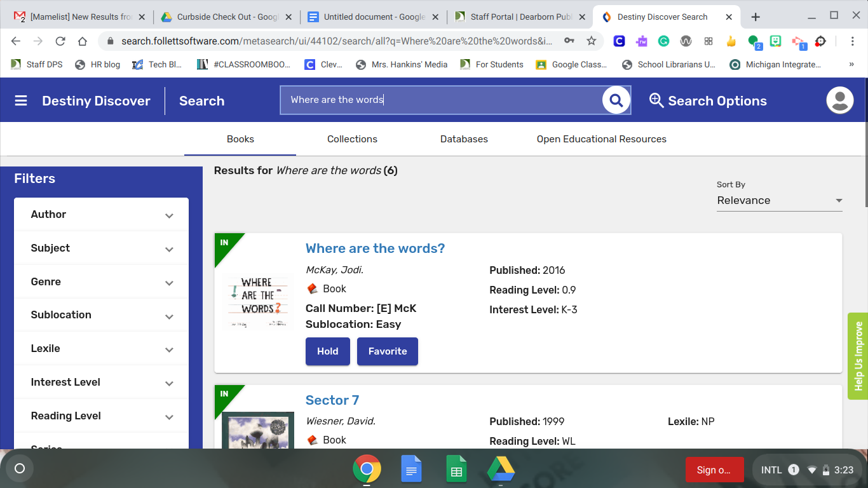Viewport: 868px width, 488px height.
Task: Add Where are the words? to Favorites
Action: [388, 351]
